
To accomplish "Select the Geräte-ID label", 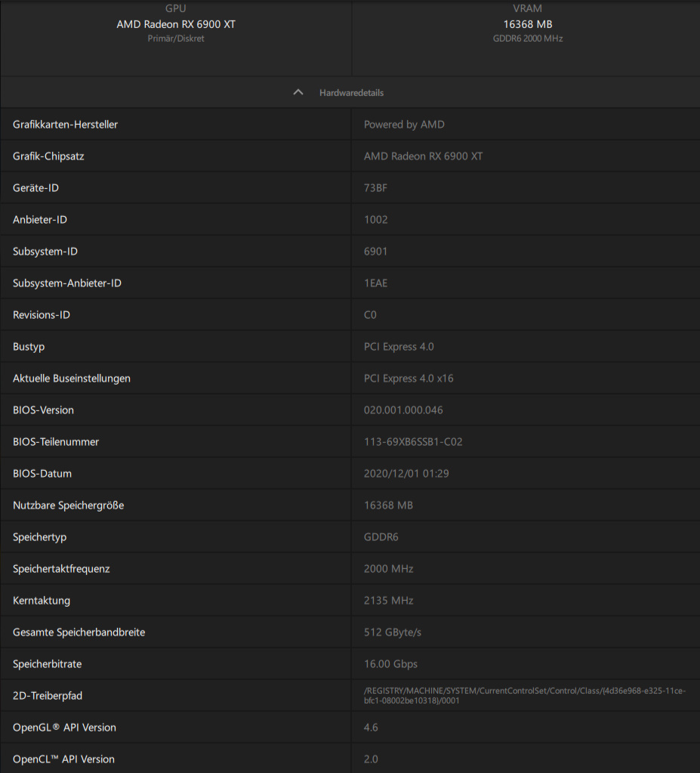I will pos(35,188).
